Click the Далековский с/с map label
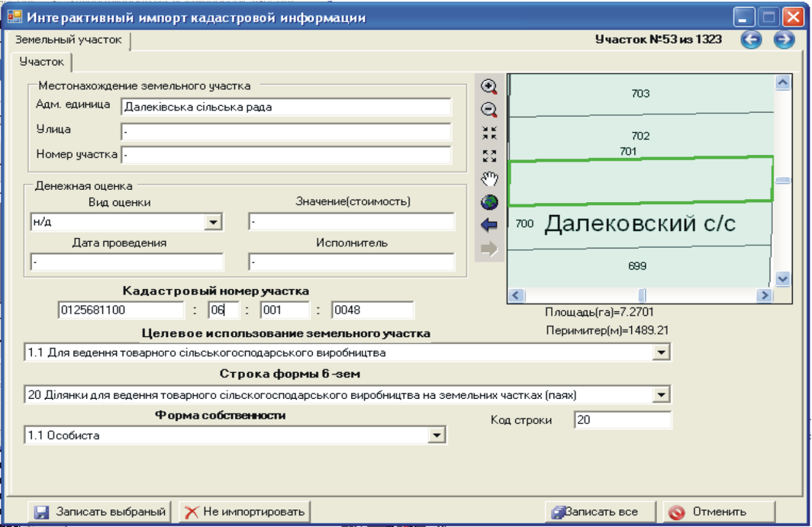This screenshot has width=812, height=527. [x=640, y=223]
